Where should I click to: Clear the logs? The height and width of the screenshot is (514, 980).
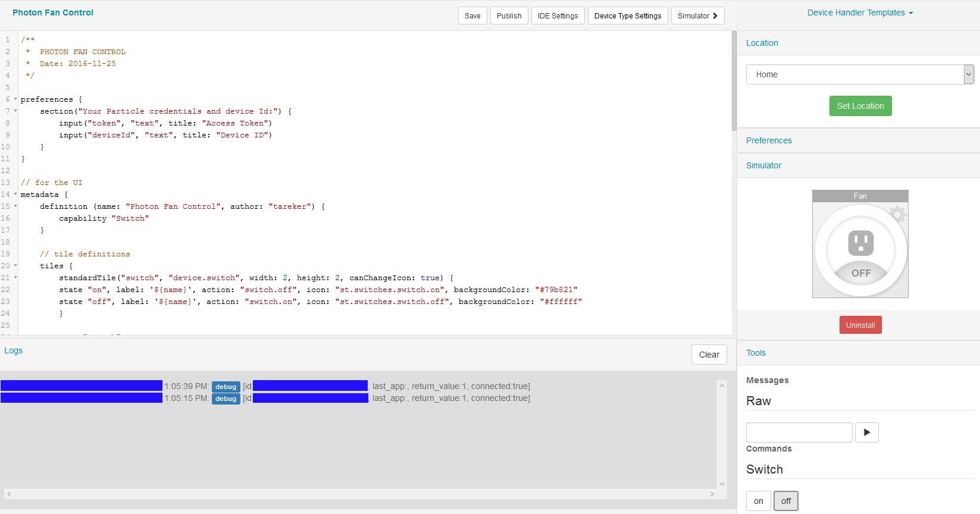tap(709, 355)
